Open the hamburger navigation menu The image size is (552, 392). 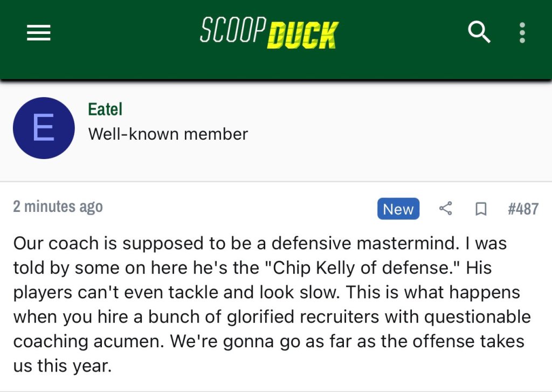coord(39,34)
